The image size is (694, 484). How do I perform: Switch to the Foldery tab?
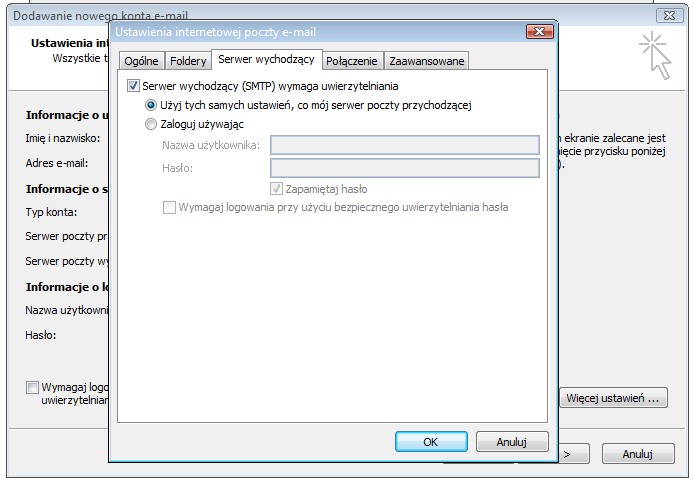pyautogui.click(x=188, y=61)
